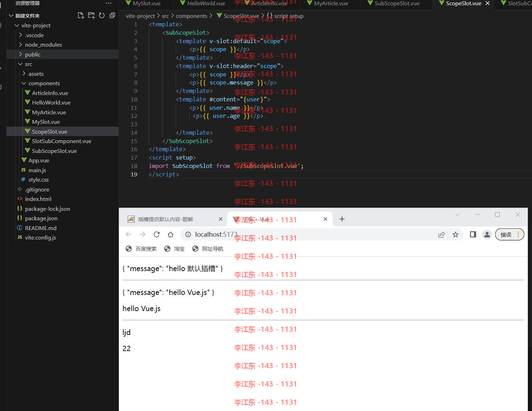Expand the node_modules folder

click(x=20, y=45)
